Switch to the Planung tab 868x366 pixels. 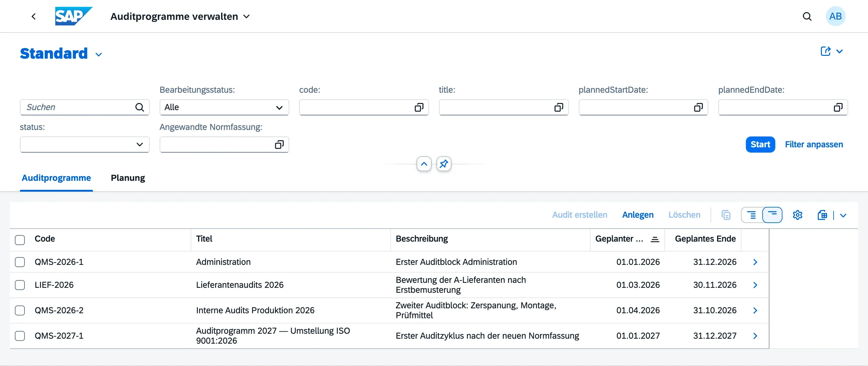(128, 178)
